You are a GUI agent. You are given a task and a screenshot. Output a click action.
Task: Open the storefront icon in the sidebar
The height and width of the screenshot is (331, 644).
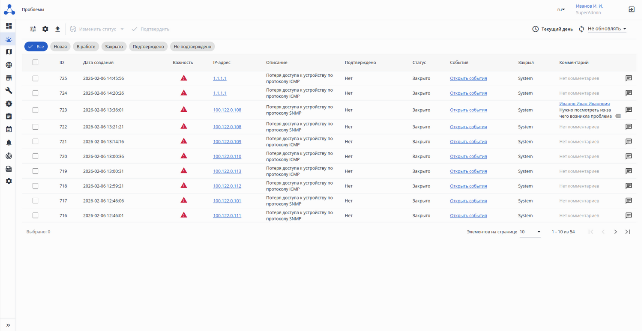tap(9, 78)
